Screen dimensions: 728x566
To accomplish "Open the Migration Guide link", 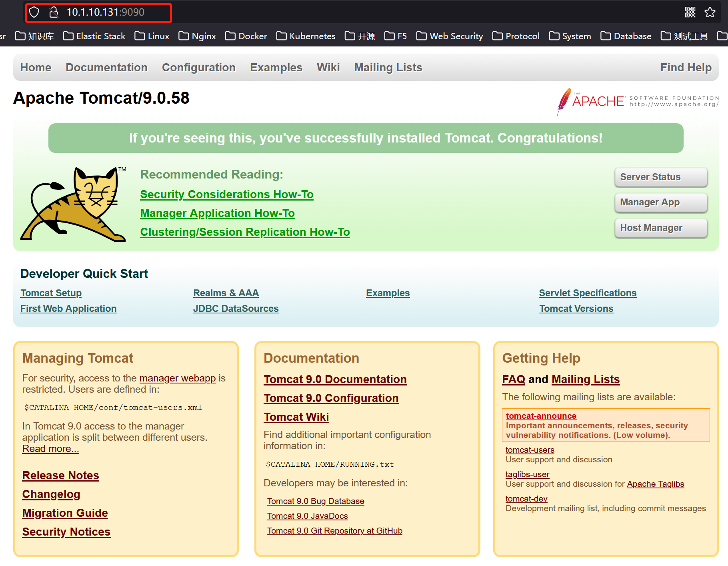I will coord(65,513).
